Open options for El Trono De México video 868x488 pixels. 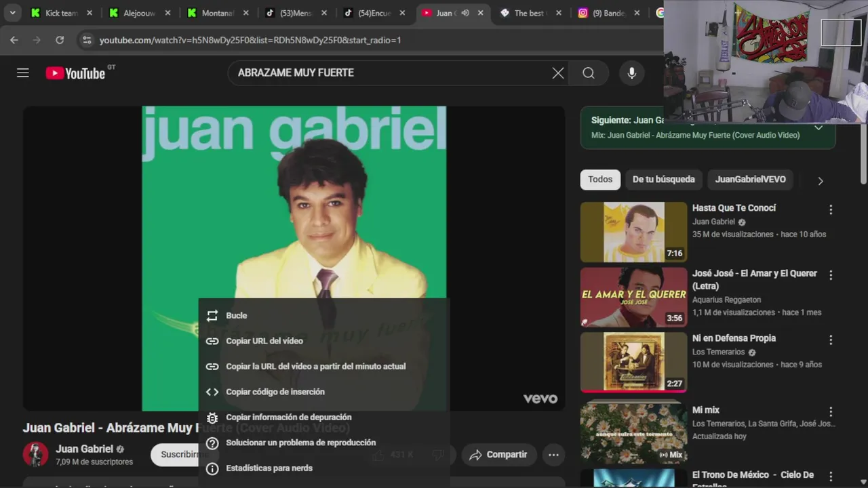pyautogui.click(x=831, y=477)
